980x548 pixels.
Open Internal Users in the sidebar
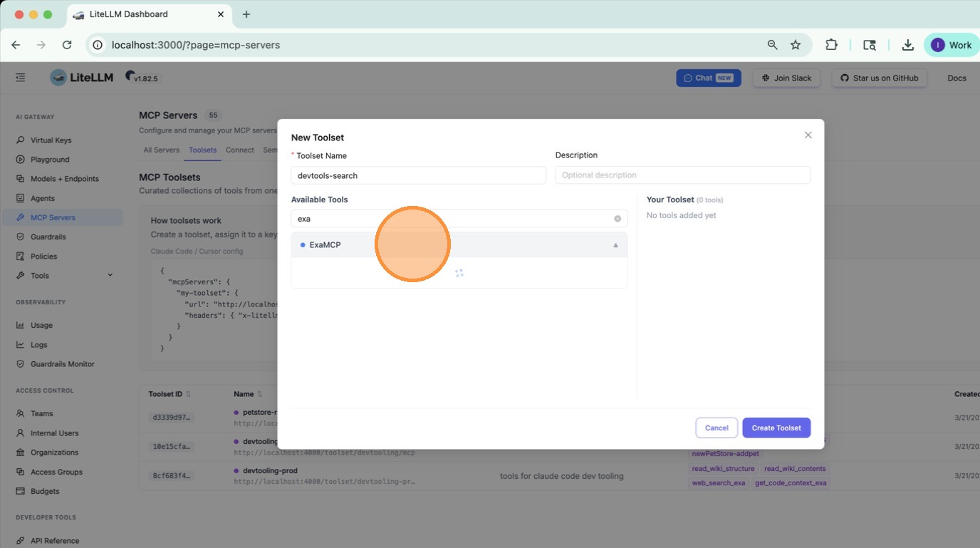pyautogui.click(x=63, y=433)
